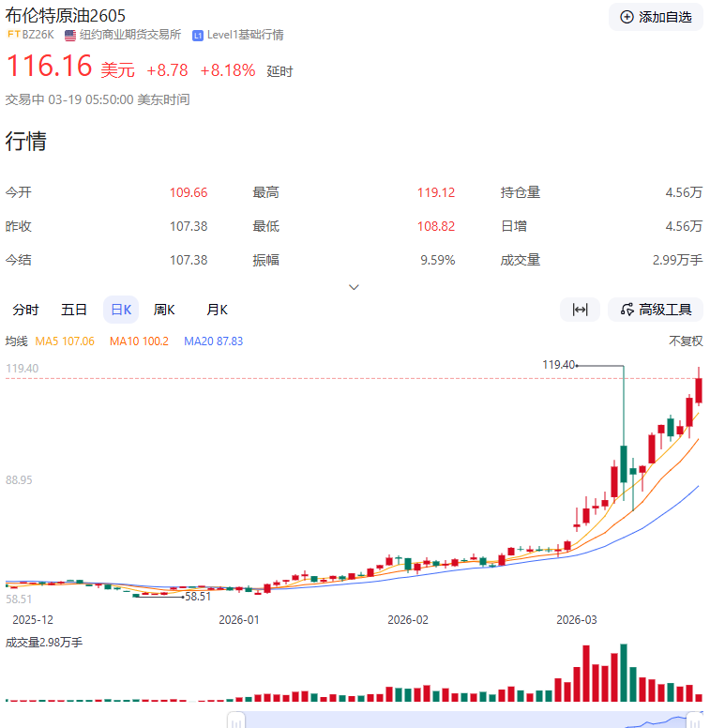Click the latest red candlestick on chart
The image size is (725, 728).
coord(699,390)
